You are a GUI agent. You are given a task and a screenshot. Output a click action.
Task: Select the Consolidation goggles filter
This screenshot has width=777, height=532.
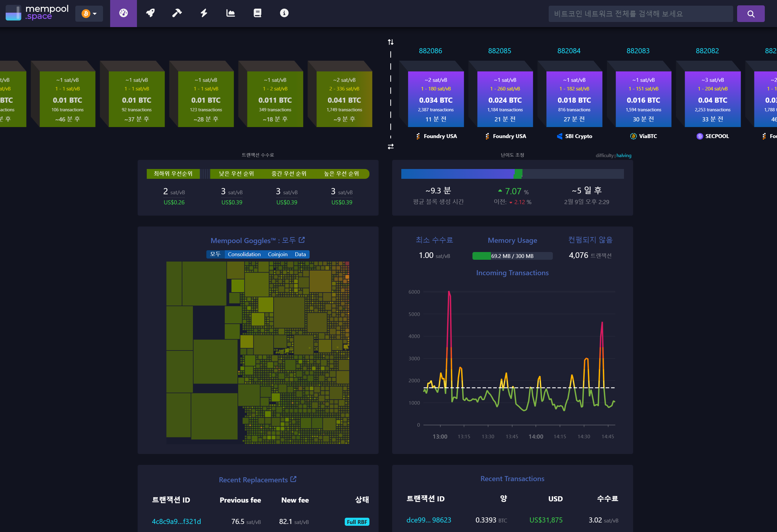pos(244,254)
